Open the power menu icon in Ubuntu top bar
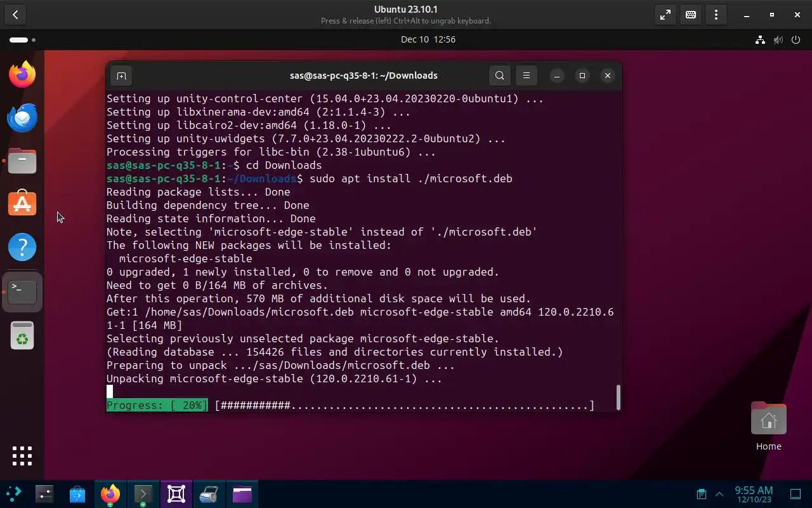The width and height of the screenshot is (812, 508). pos(796,39)
